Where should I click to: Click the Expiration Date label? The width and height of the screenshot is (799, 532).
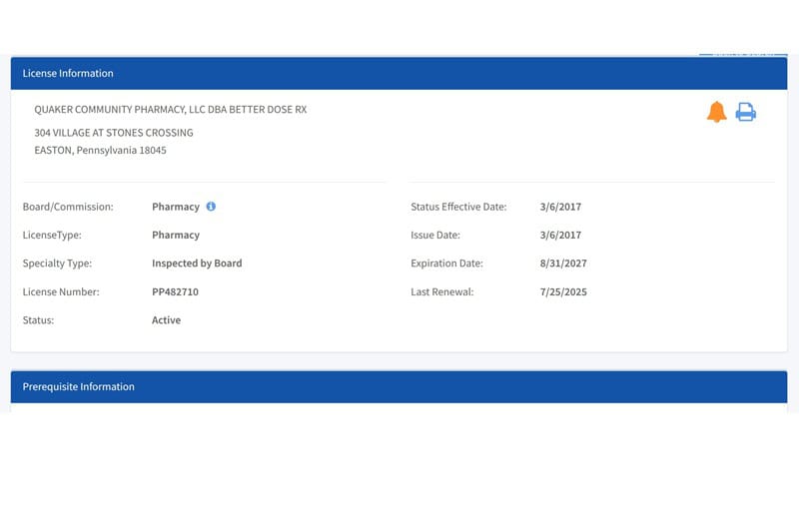[x=446, y=264]
